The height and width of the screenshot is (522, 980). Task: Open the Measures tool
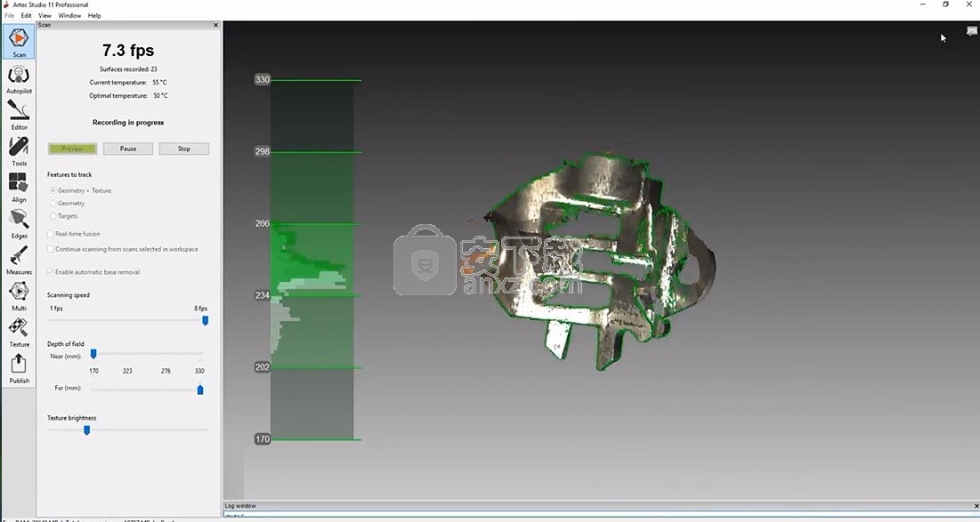[19, 261]
